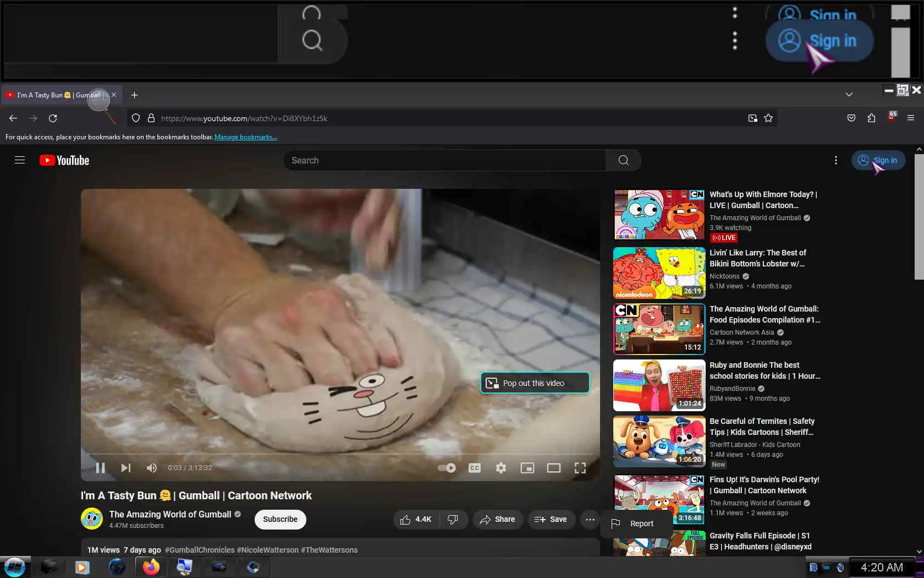
Task: Open the Ruby and Bonnie video thumbnail
Action: click(659, 385)
